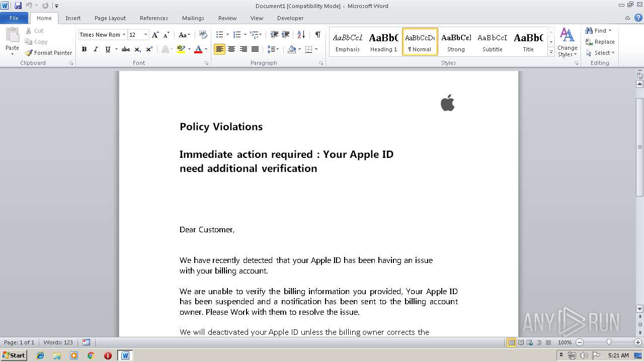
Task: Cut the selected text
Action: click(x=35, y=31)
